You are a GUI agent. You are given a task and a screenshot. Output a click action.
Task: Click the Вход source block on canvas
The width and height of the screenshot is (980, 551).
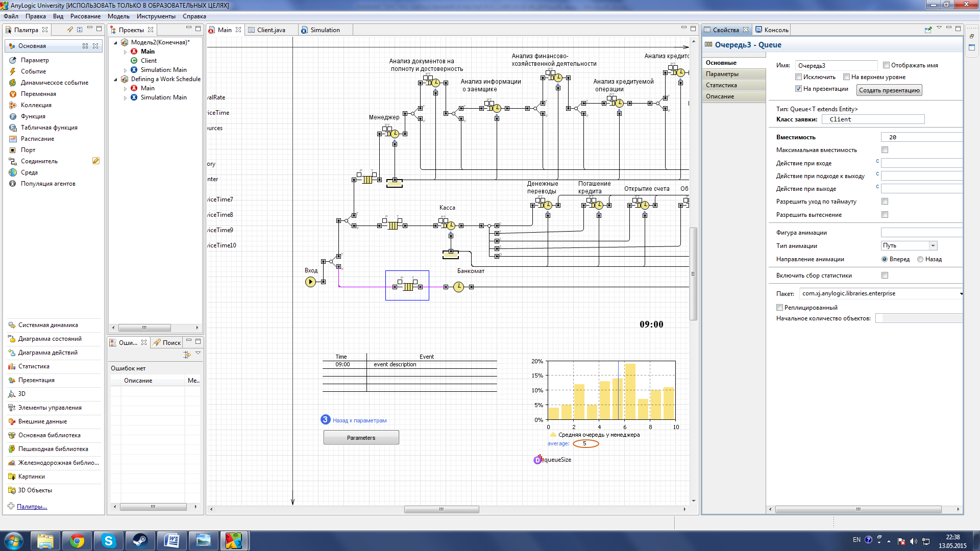coord(310,282)
